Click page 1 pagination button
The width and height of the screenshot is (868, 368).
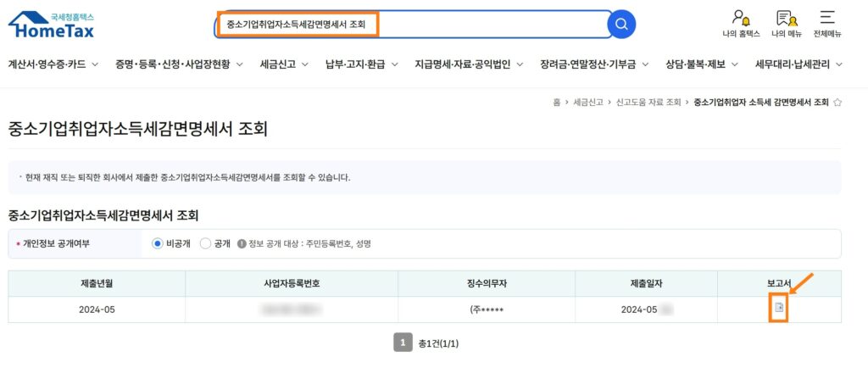[403, 343]
